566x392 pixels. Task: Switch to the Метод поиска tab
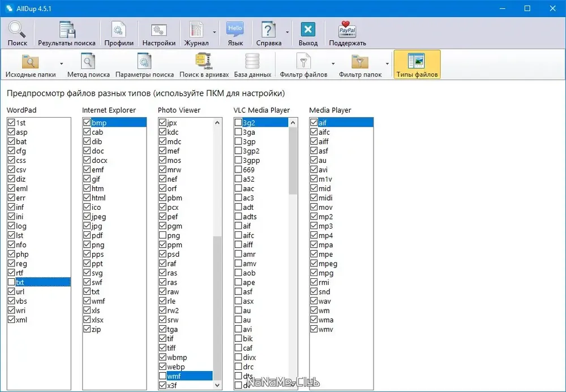[x=88, y=65]
